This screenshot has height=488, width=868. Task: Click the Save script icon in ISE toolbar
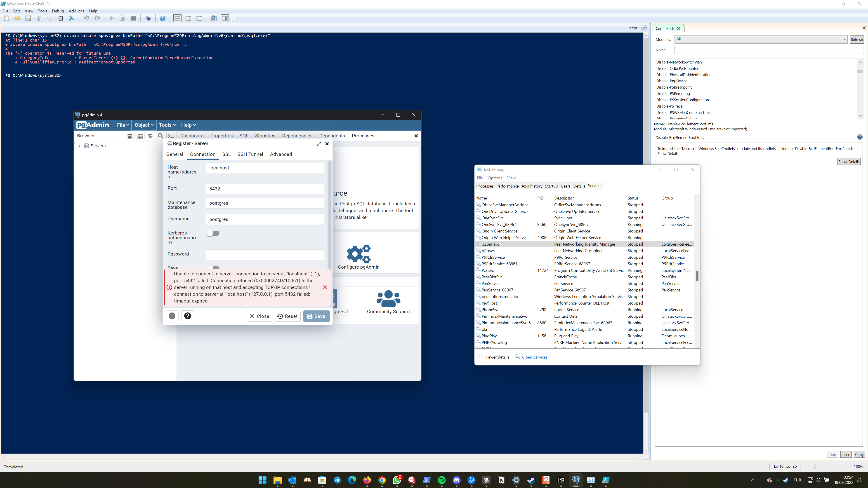pyautogui.click(x=28, y=18)
